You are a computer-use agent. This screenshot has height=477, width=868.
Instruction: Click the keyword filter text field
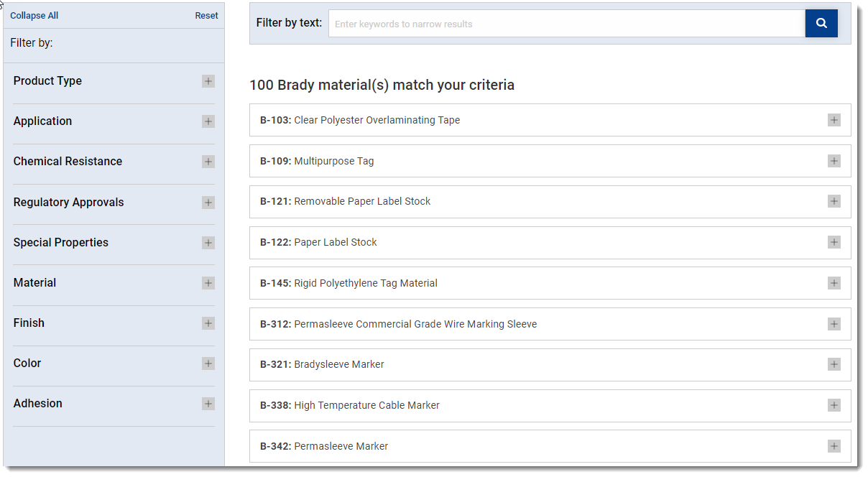point(567,23)
